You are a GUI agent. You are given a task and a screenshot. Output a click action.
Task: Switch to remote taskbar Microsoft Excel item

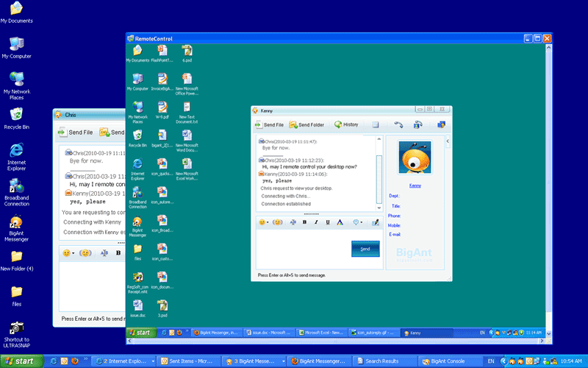tap(320, 333)
